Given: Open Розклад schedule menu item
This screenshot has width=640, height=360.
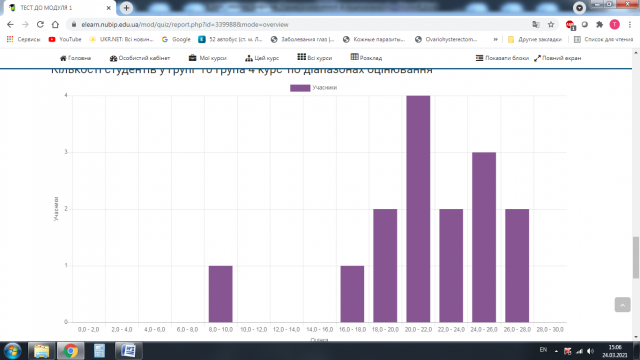Looking at the screenshot, I should click(366, 58).
